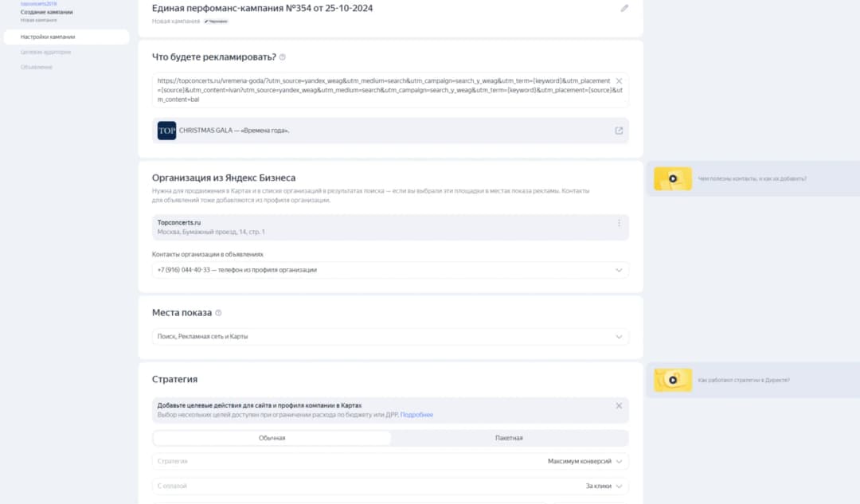Follow the 'Подробнее' link
This screenshot has width=860, height=504.
pos(416,415)
